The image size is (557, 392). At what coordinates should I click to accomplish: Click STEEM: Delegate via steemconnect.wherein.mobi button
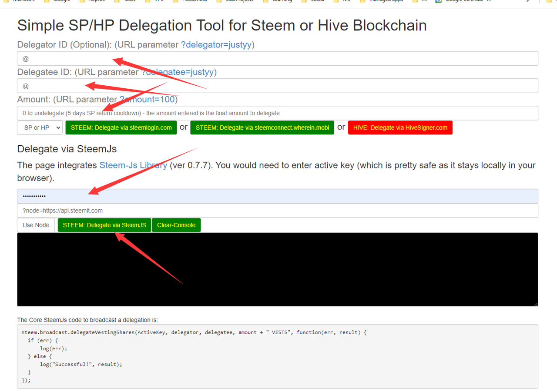click(x=262, y=127)
